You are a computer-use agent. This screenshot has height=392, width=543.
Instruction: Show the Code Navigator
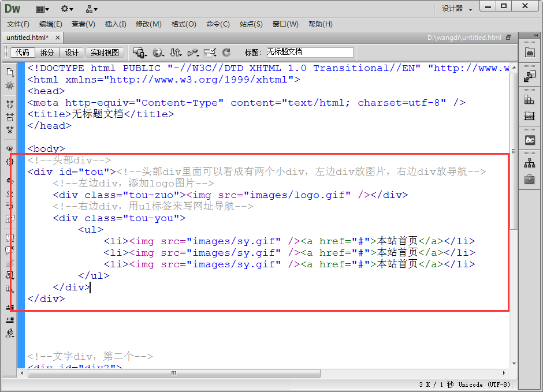pos(10,86)
